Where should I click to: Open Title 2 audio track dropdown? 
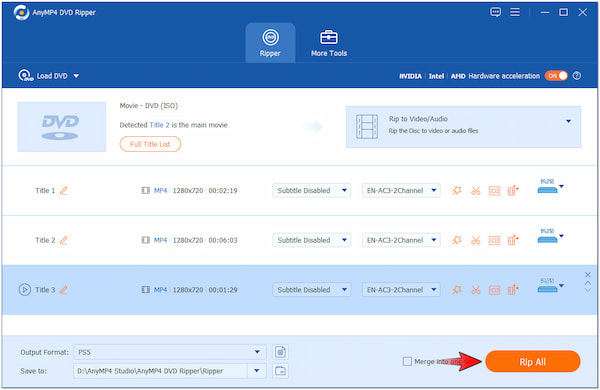coord(401,240)
